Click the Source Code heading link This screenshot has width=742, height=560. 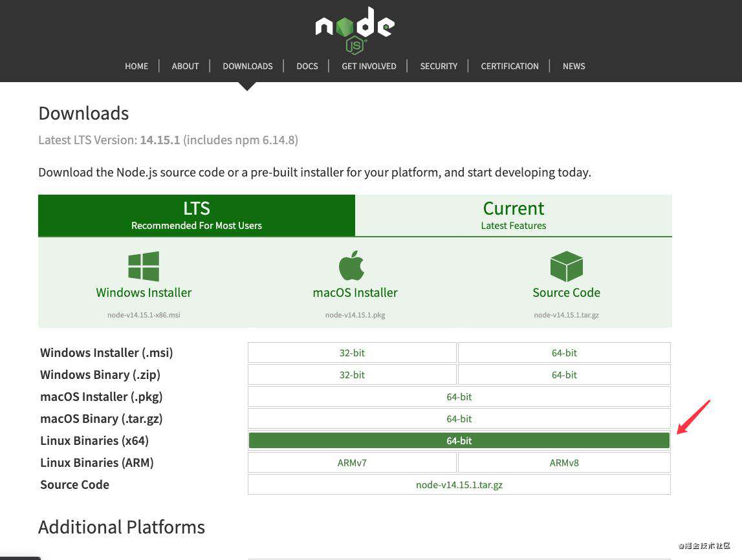pos(567,293)
